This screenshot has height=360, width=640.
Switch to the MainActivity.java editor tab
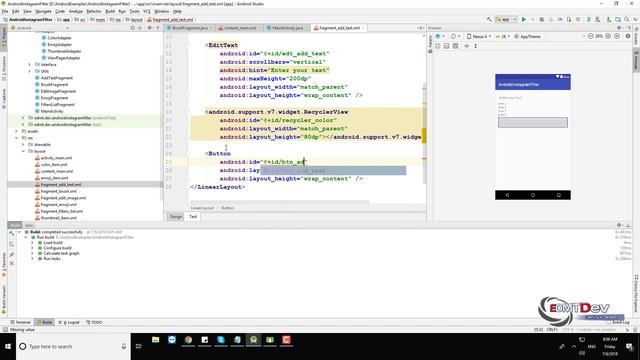[x=287, y=28]
